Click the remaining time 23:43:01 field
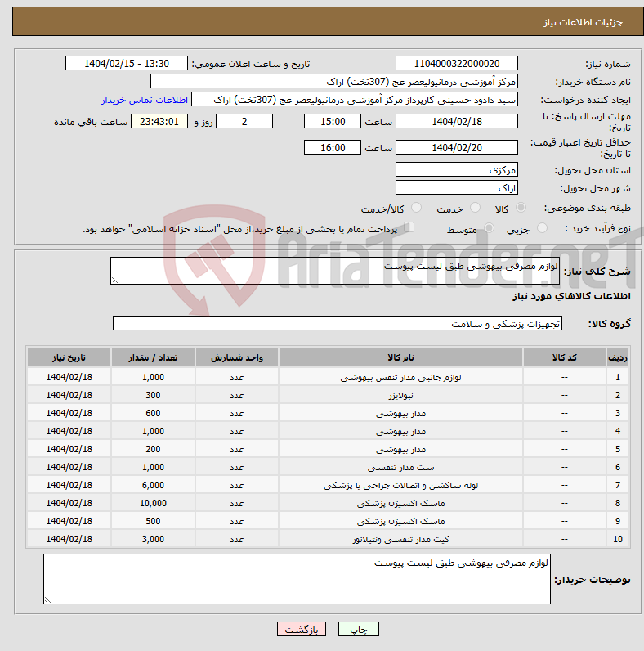 tap(159, 121)
